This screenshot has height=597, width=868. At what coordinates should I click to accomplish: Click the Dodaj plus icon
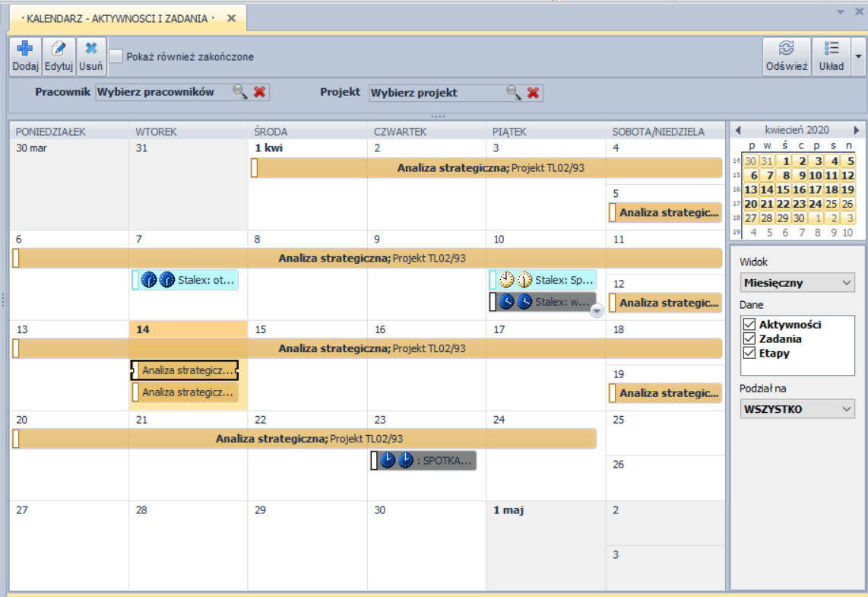pos(25,49)
